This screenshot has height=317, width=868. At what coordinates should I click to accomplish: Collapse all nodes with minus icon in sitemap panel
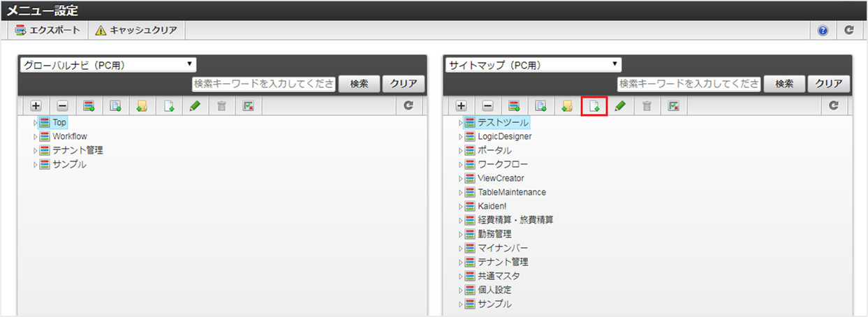(x=487, y=106)
